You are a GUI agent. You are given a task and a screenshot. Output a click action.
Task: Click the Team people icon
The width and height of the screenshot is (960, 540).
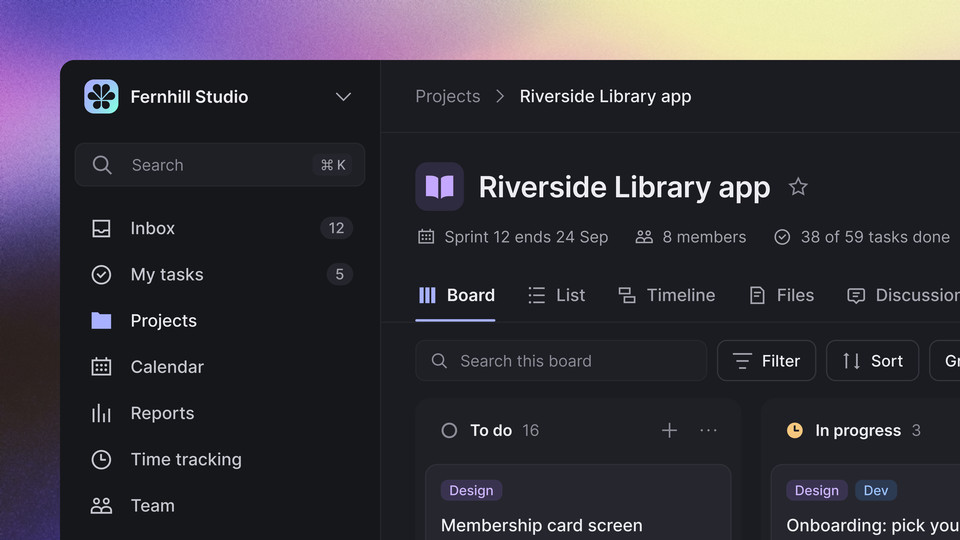tap(101, 506)
